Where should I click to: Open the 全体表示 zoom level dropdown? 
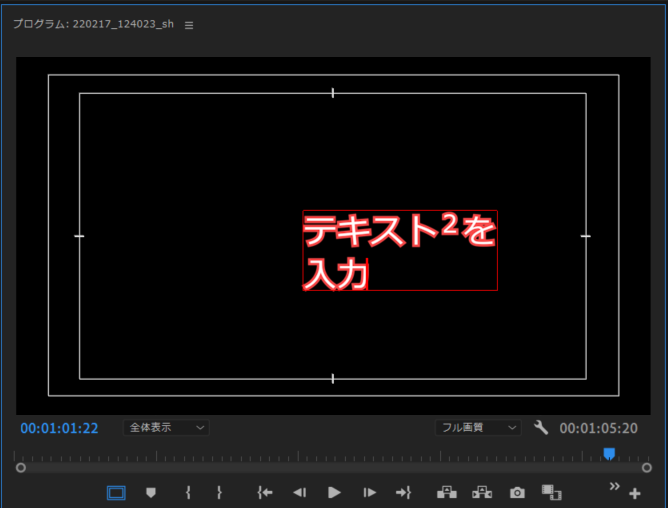click(x=166, y=427)
